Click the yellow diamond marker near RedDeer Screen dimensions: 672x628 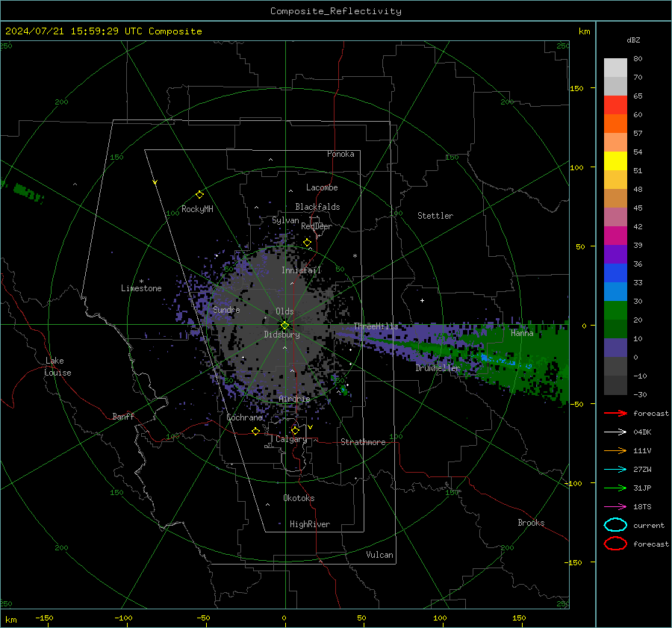pyautogui.click(x=308, y=243)
